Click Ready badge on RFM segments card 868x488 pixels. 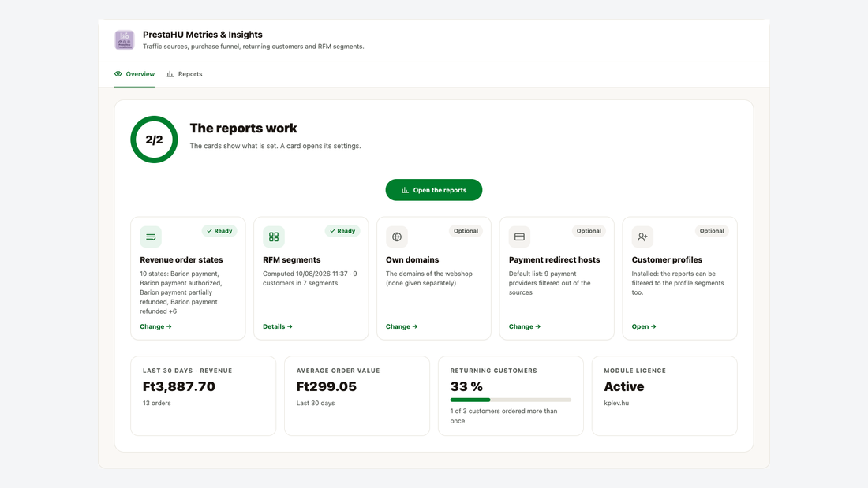click(342, 231)
